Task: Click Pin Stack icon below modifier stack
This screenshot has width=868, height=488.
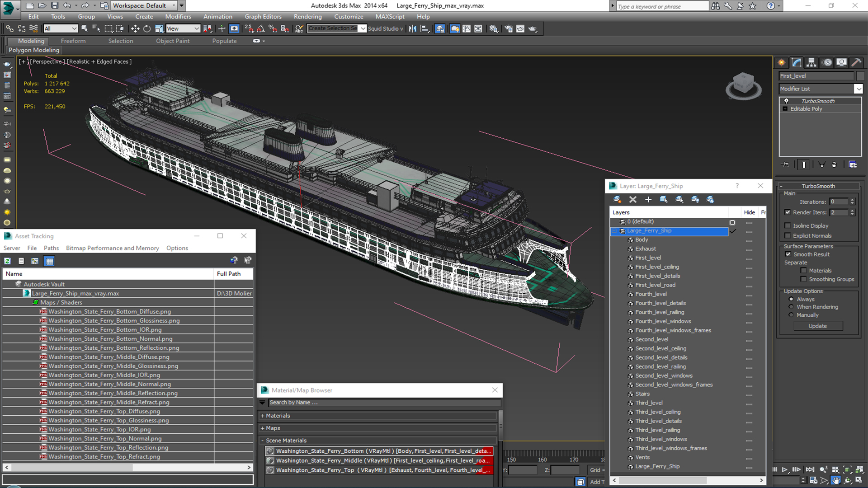Action: coord(786,164)
